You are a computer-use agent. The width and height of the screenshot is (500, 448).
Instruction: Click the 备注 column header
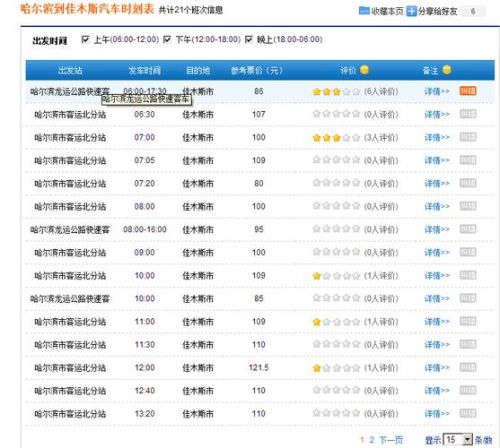tap(430, 70)
